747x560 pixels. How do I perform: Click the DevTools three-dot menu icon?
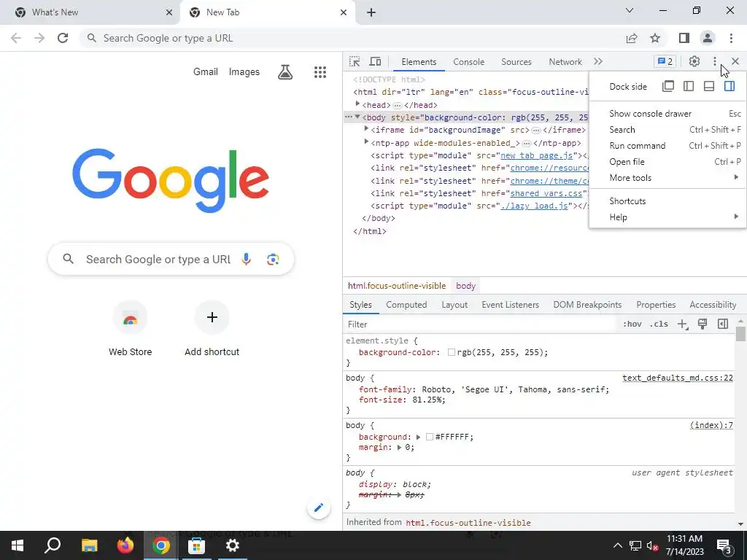(715, 61)
